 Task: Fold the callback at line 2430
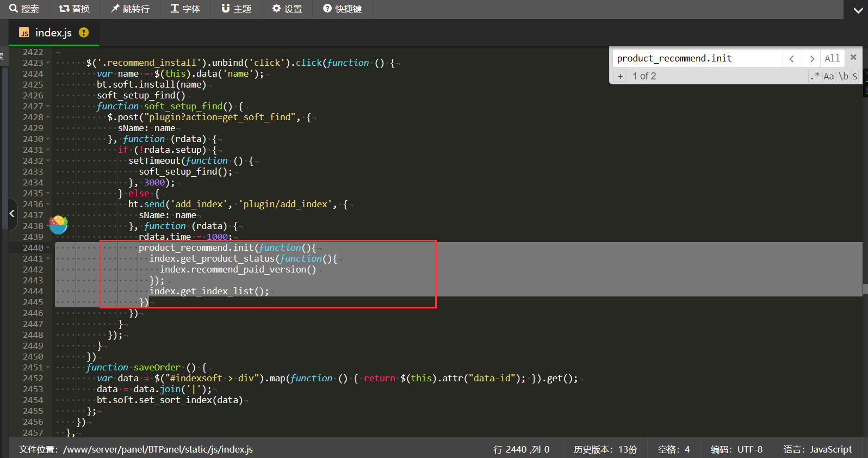click(x=48, y=139)
